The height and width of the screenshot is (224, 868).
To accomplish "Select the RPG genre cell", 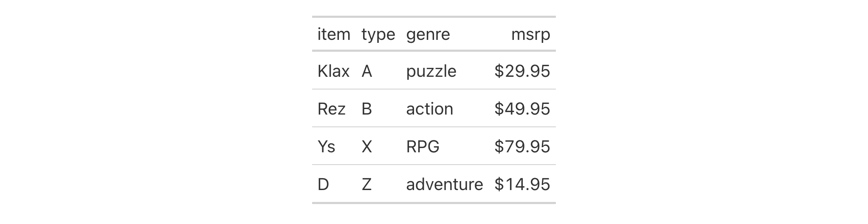I will click(x=445, y=146).
